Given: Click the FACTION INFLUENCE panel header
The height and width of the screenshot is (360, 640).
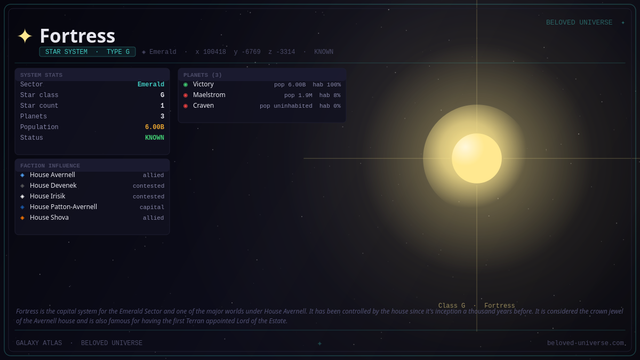Looking at the screenshot, I should point(92,165).
